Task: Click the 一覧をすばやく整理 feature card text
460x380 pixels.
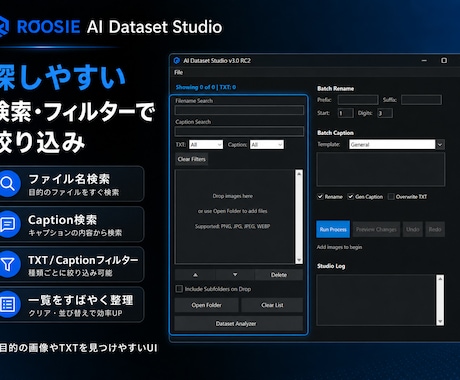Action: pos(81,300)
